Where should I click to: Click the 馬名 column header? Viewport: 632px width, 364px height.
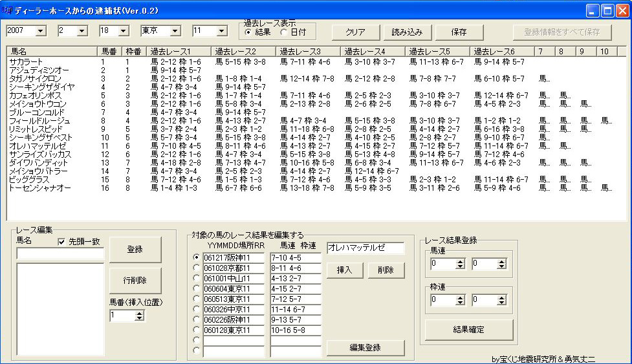pos(52,51)
